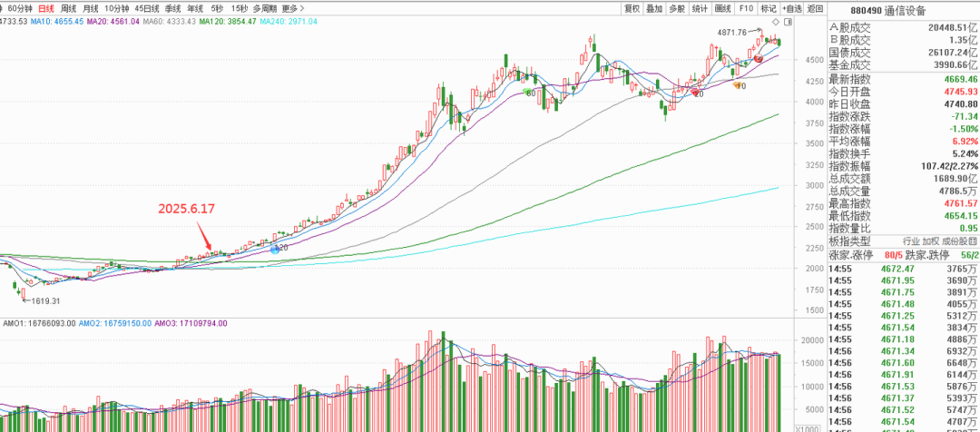Click the green 60 marker on chart
Image resolution: width=980 pixels, height=432 pixels.
point(529,93)
